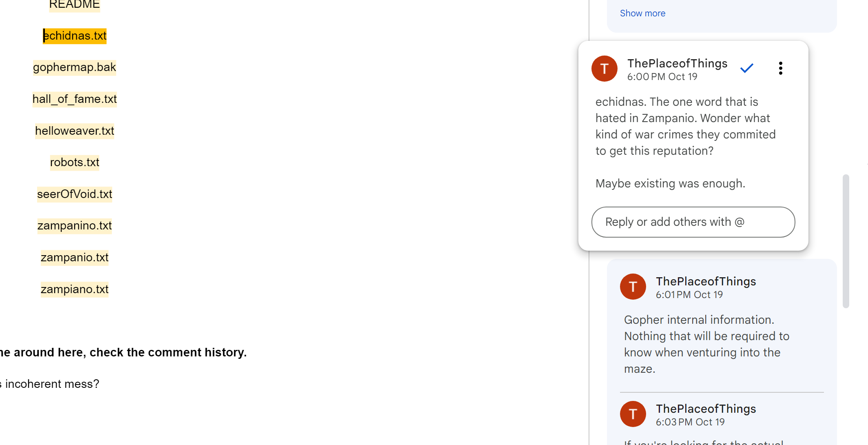Click the helloweaver.txt entry
This screenshot has width=868, height=445.
tap(75, 131)
